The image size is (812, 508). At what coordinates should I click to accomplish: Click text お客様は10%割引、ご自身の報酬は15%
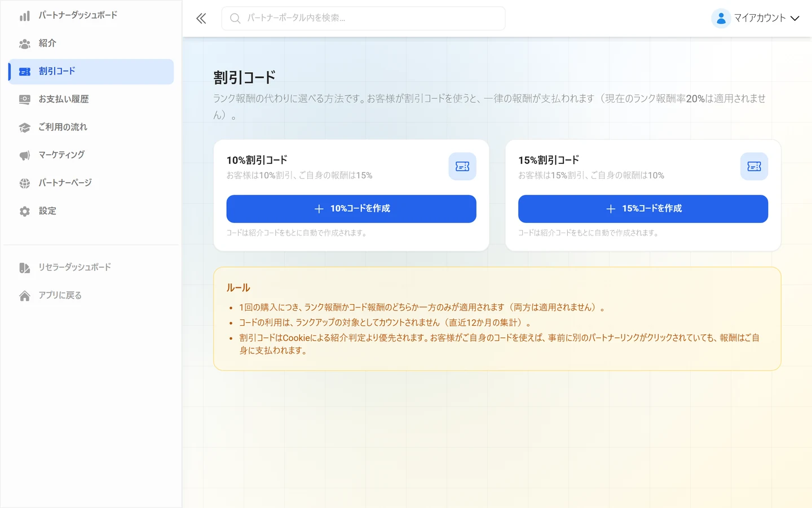point(299,176)
